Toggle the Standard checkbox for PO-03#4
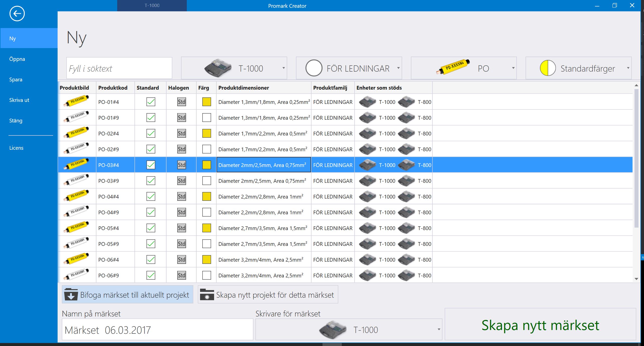The width and height of the screenshot is (644, 346). [x=151, y=165]
